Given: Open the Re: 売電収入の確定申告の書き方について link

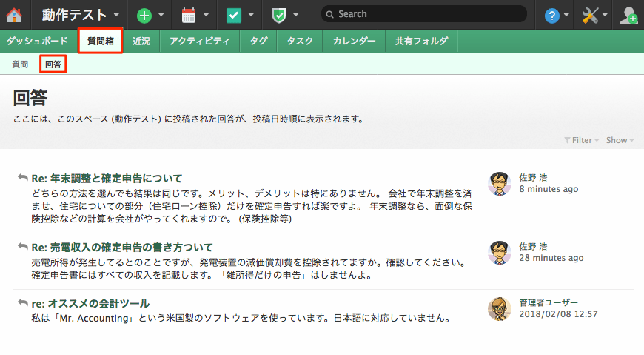Looking at the screenshot, I should click(121, 247).
